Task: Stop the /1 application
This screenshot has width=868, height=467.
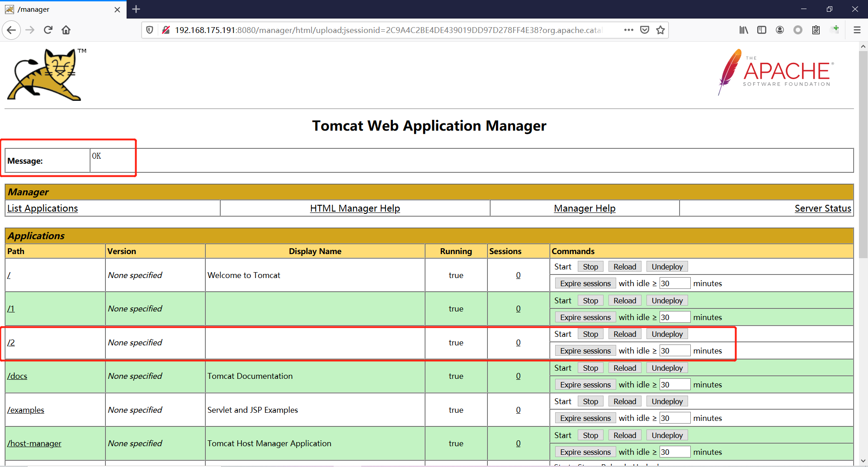Action: [x=590, y=301]
